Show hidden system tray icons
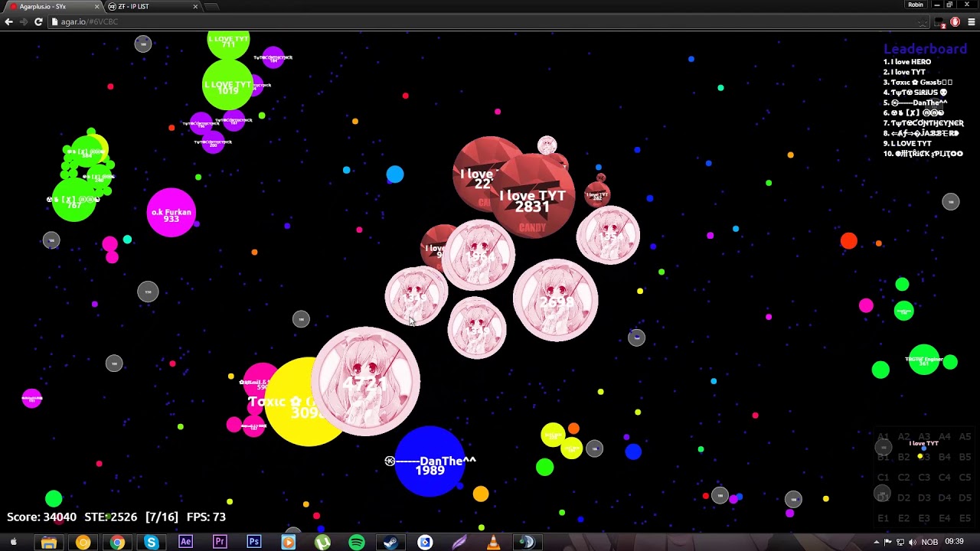The width and height of the screenshot is (980, 551). [876, 543]
